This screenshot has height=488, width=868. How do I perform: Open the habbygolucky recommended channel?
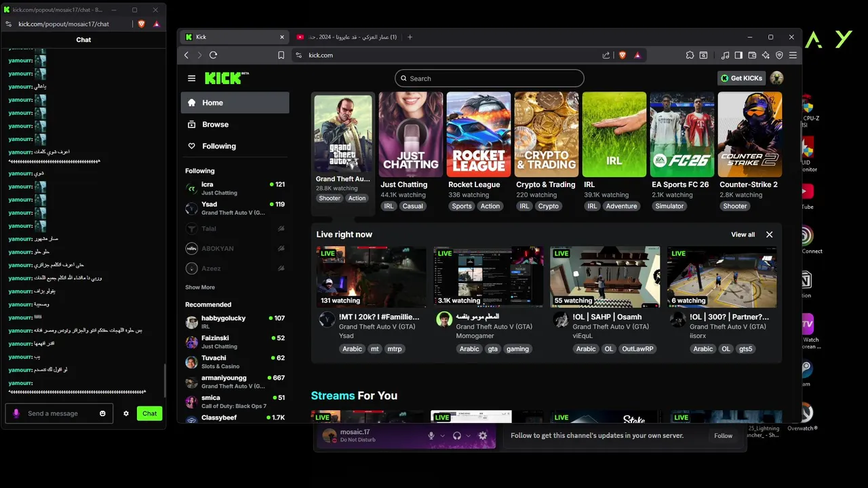[x=235, y=322]
